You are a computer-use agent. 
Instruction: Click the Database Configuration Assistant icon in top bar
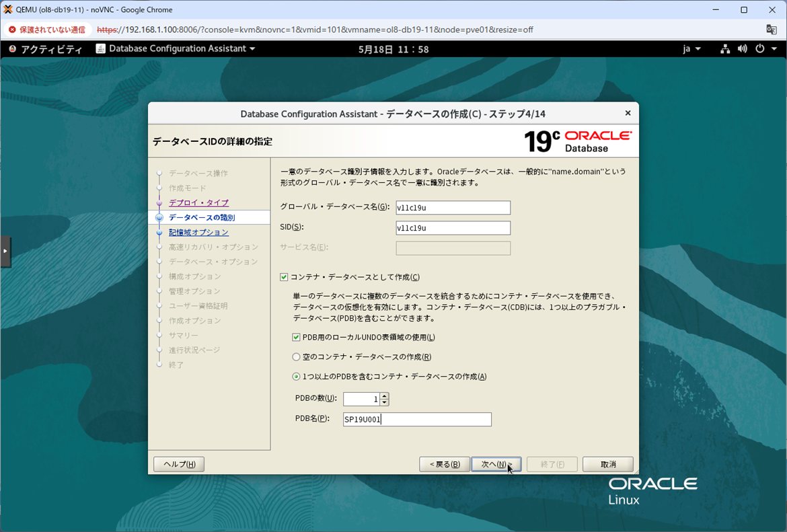tap(100, 48)
